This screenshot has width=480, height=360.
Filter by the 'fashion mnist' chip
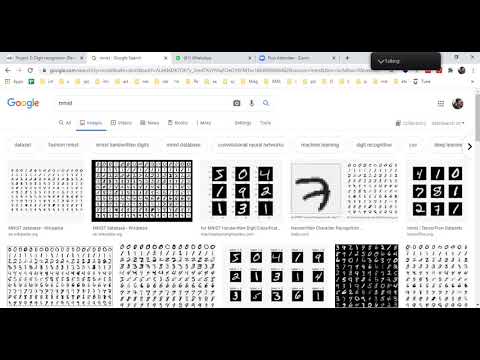tap(63, 145)
